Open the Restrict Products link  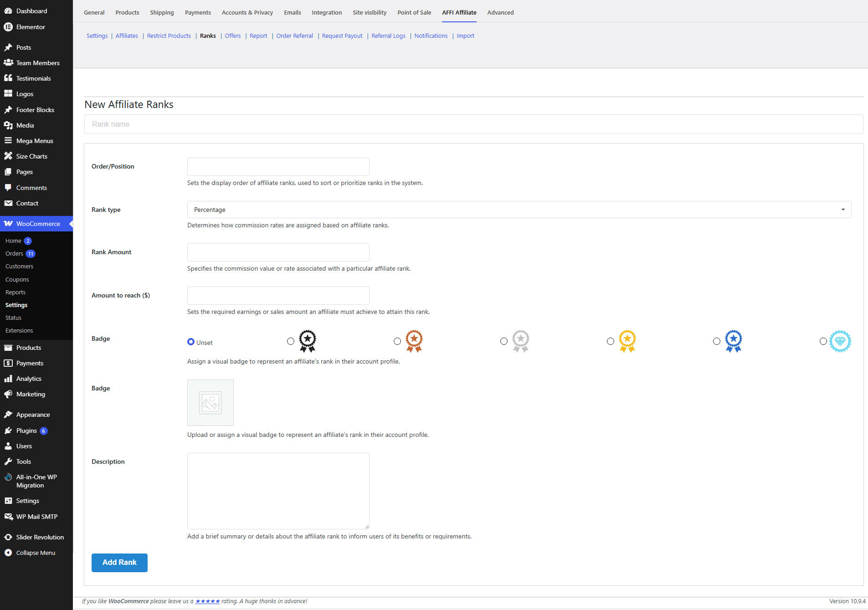tap(169, 36)
